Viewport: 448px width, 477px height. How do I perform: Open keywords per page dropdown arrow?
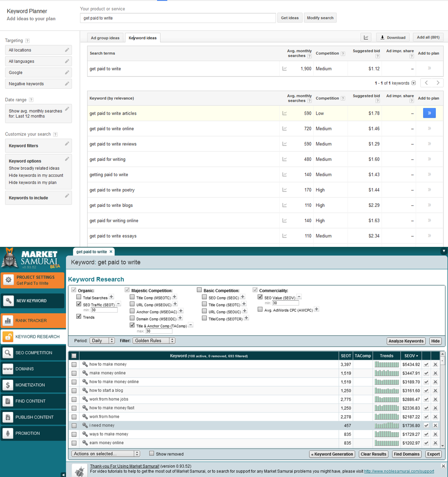(414, 83)
